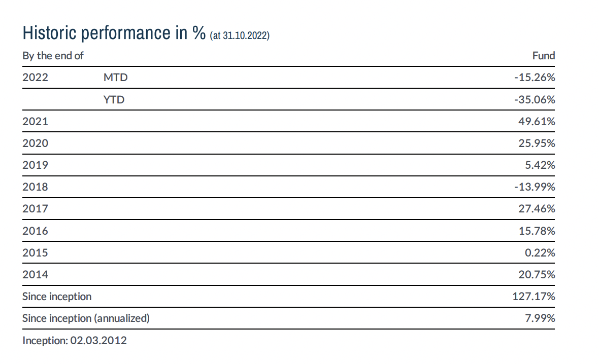Image resolution: width=599 pixels, height=364 pixels.
Task: Click the 2015 value 0.22%
Action: click(x=540, y=252)
